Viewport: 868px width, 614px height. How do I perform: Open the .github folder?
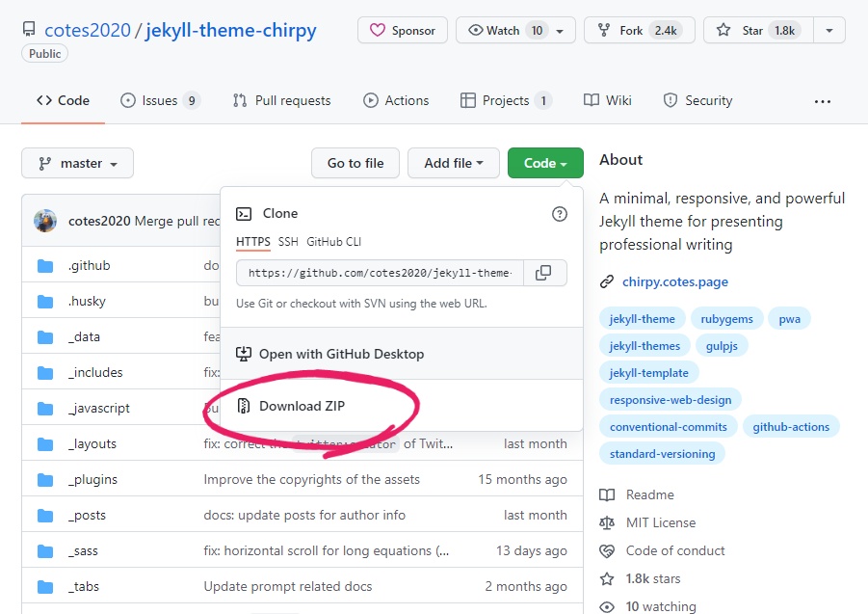click(x=90, y=266)
